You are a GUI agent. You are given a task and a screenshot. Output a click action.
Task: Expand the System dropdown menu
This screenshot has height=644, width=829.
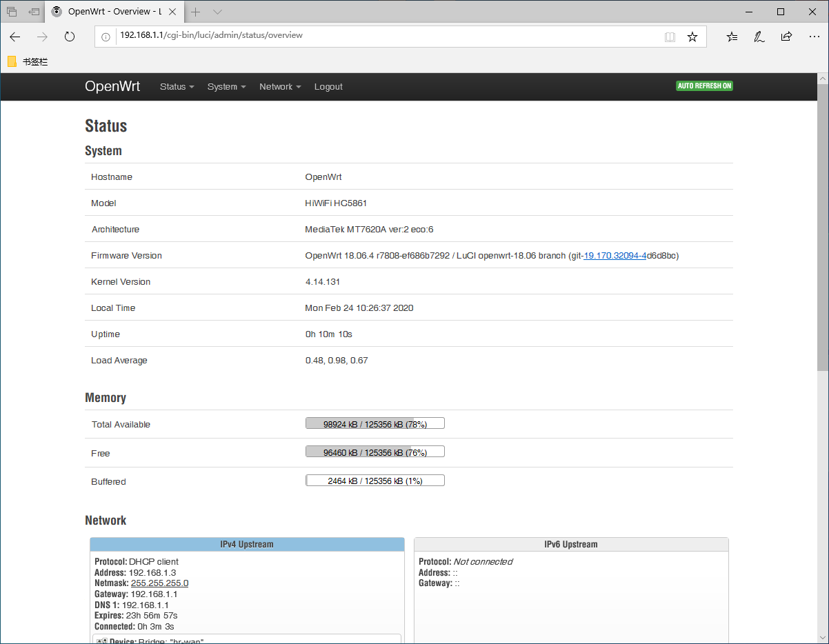(227, 87)
